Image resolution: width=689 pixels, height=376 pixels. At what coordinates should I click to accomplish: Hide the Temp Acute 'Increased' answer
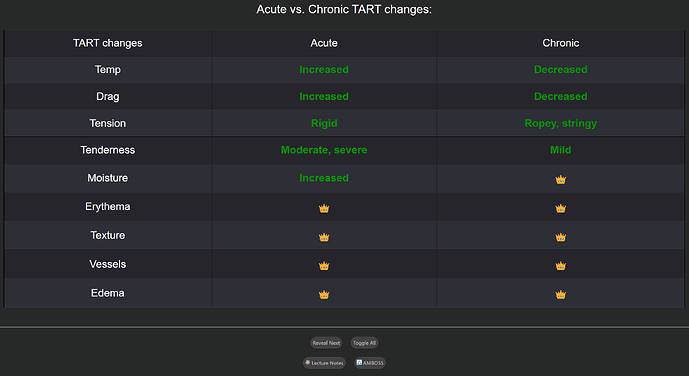coord(324,69)
